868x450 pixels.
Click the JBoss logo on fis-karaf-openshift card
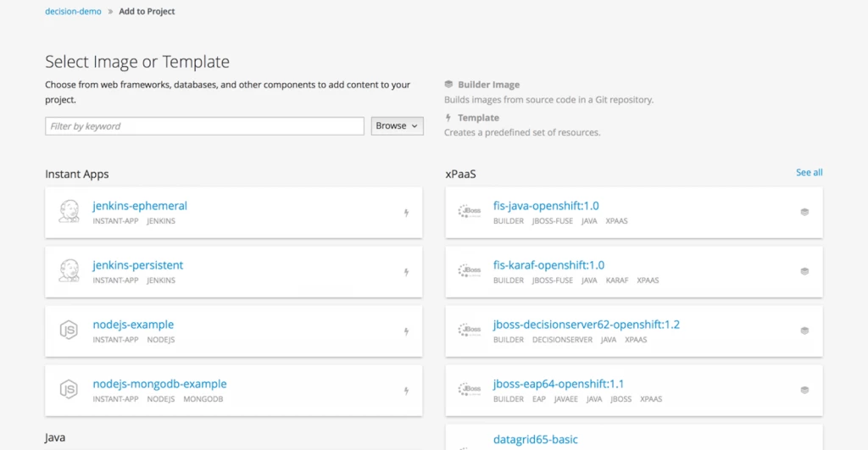pos(470,270)
